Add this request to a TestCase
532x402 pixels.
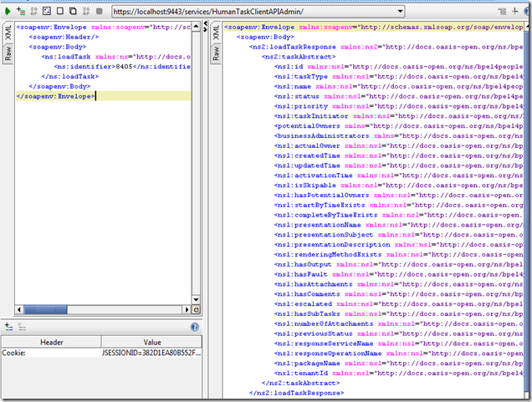click(21, 12)
